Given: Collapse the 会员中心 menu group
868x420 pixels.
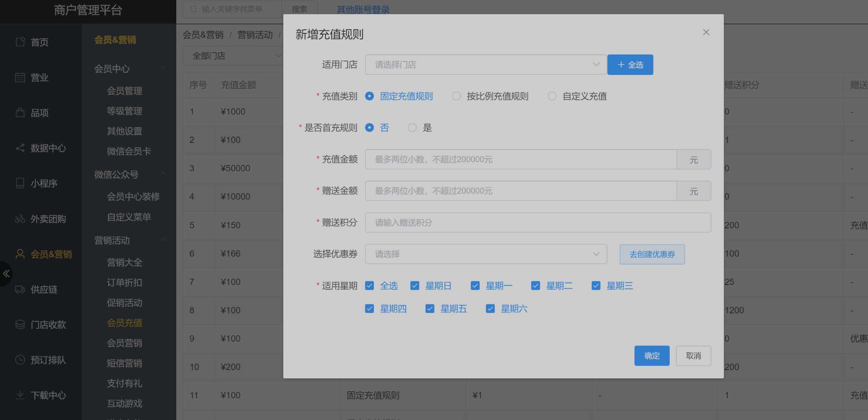Looking at the screenshot, I should click(x=163, y=68).
